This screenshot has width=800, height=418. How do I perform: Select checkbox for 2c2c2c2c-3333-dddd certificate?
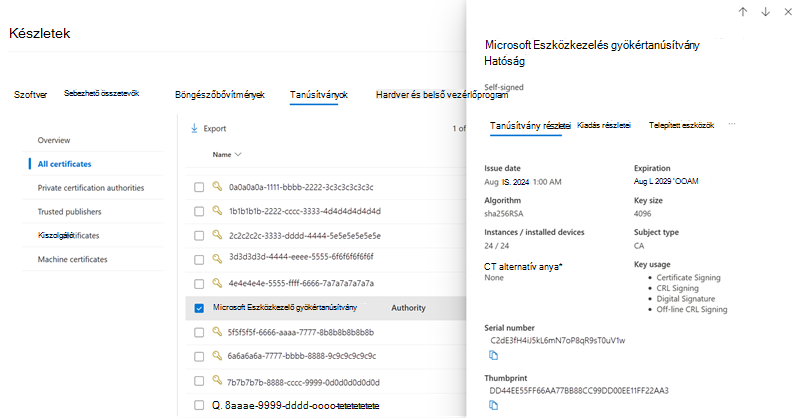coord(199,236)
